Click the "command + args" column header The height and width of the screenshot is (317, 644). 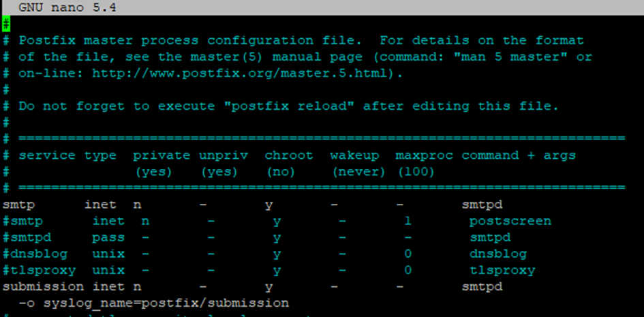point(519,155)
